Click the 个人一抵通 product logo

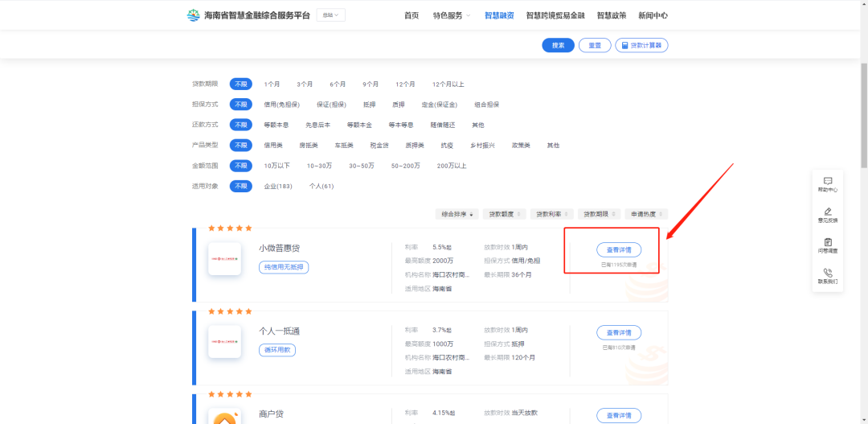[x=224, y=341]
